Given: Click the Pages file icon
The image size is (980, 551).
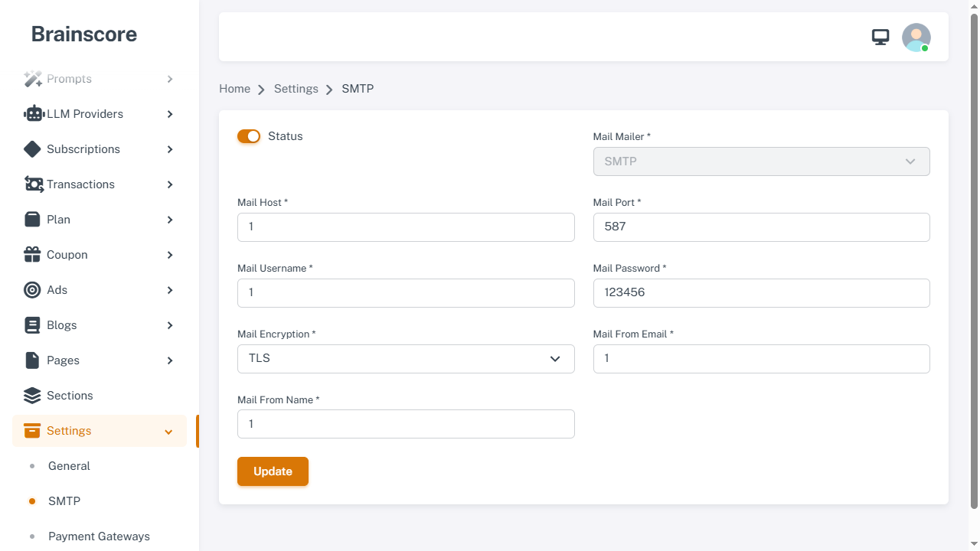Looking at the screenshot, I should click(x=31, y=360).
